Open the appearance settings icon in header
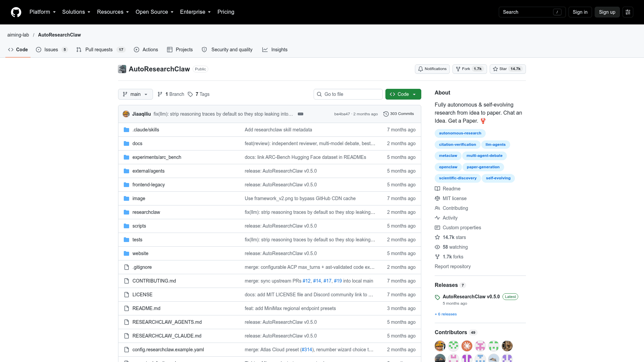 pos(628,12)
